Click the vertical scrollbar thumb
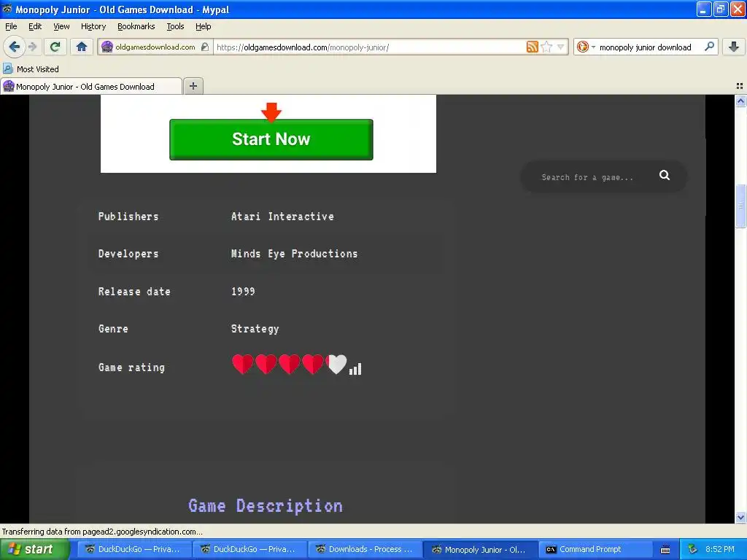 (740, 206)
